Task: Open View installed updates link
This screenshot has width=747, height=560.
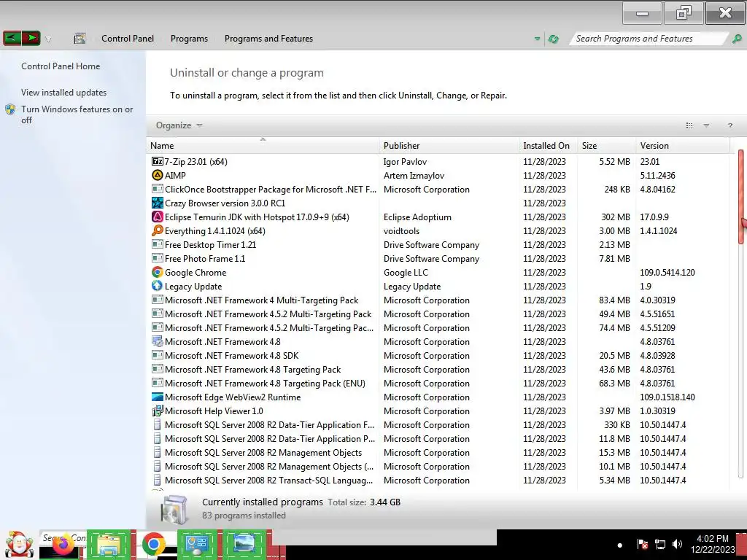Action: click(64, 93)
